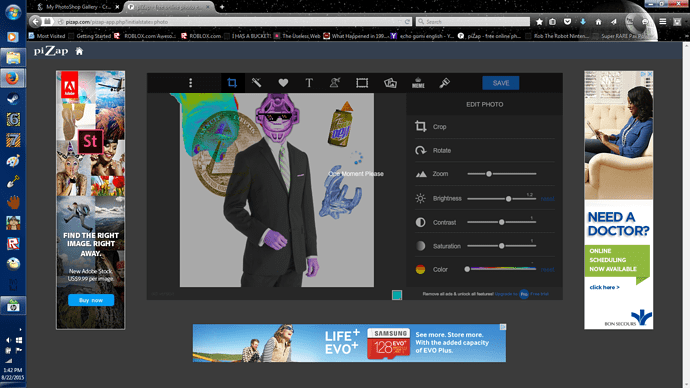Viewport: 690px width, 388px height.
Task: Open the magic wand effects tool
Action: pos(257,83)
